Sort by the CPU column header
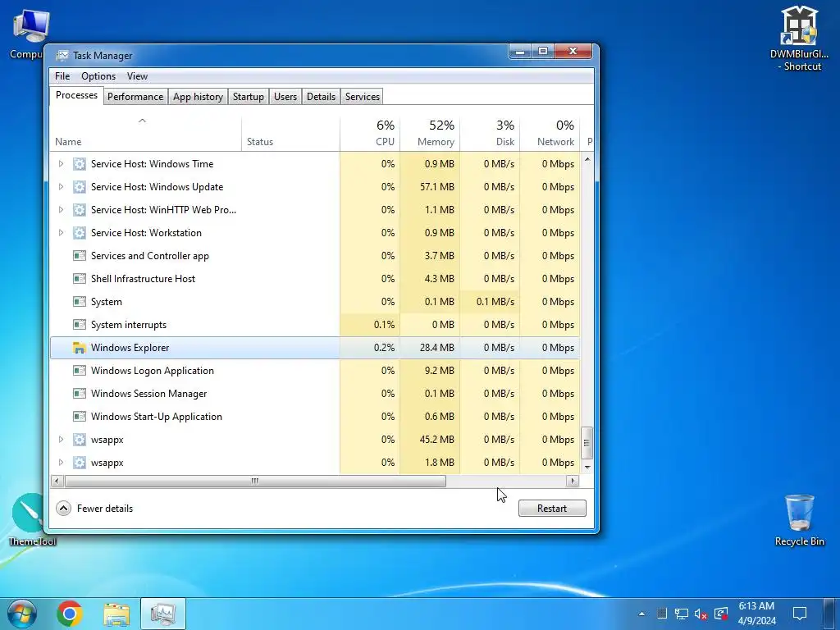The width and height of the screenshot is (840, 630). (x=370, y=134)
